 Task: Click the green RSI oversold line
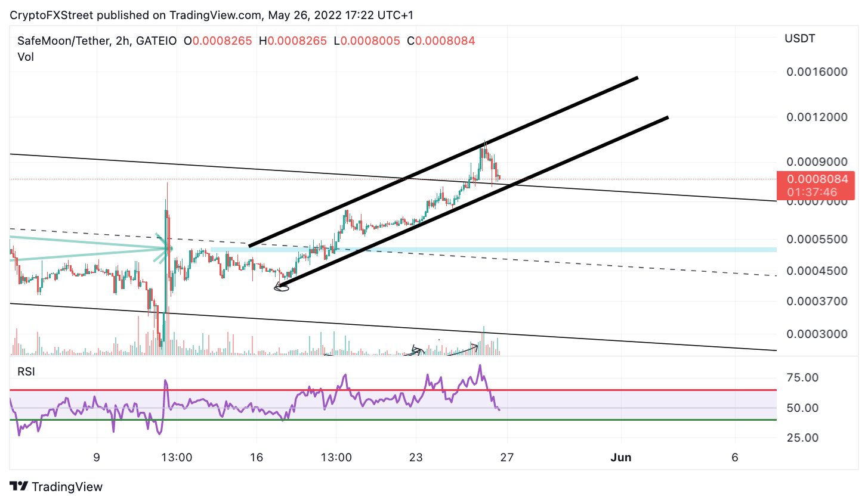click(x=393, y=420)
